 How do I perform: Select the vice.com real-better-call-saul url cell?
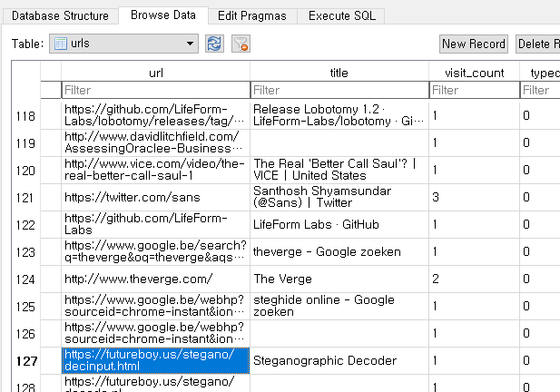coord(156,171)
